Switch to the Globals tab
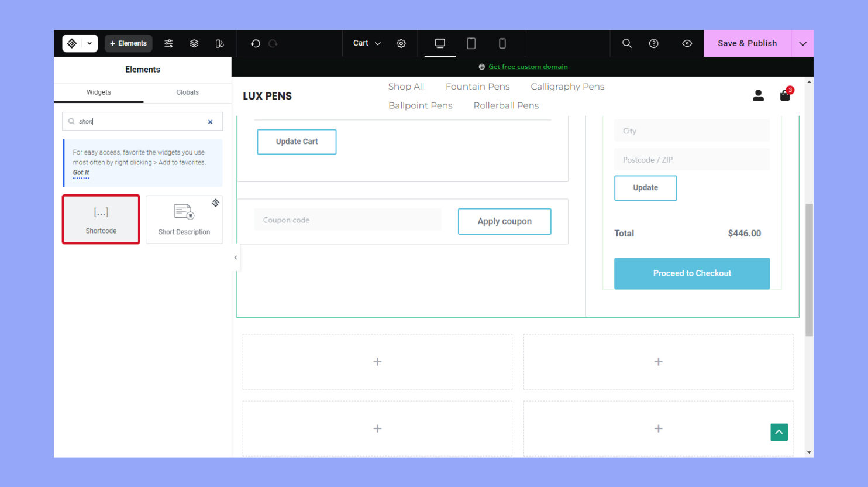The width and height of the screenshot is (868, 487). coord(187,92)
